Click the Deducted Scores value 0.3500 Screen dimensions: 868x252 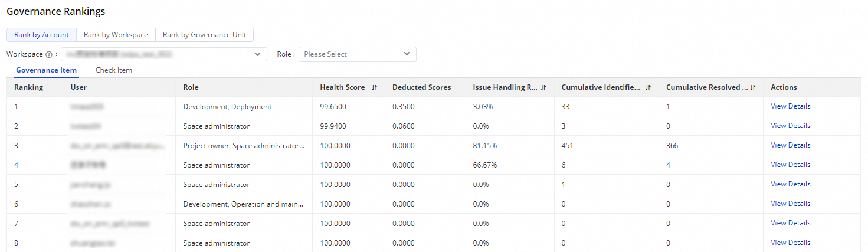pos(404,107)
